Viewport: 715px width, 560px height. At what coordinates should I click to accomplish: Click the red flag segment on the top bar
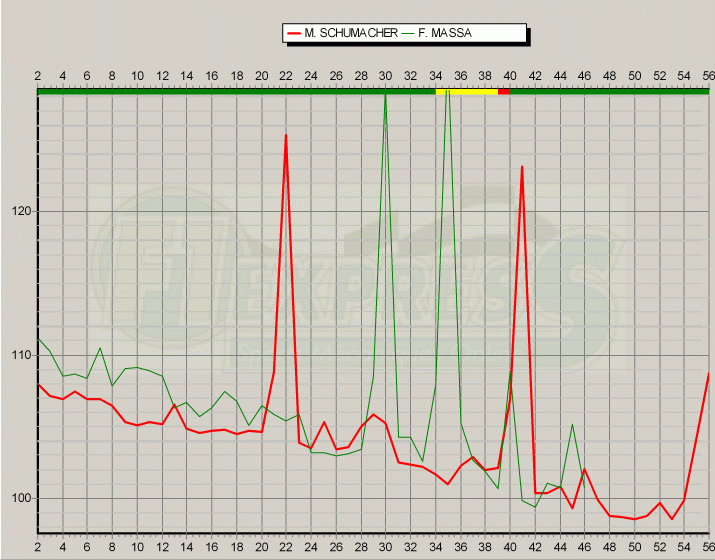click(504, 91)
